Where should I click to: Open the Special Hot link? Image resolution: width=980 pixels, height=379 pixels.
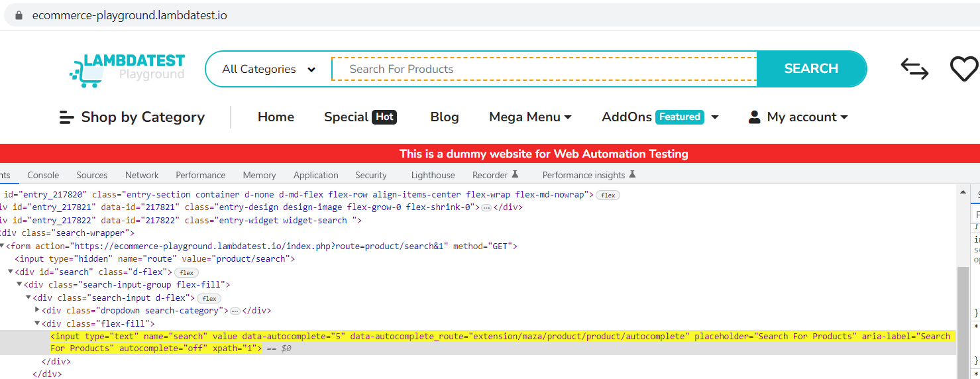tap(360, 117)
